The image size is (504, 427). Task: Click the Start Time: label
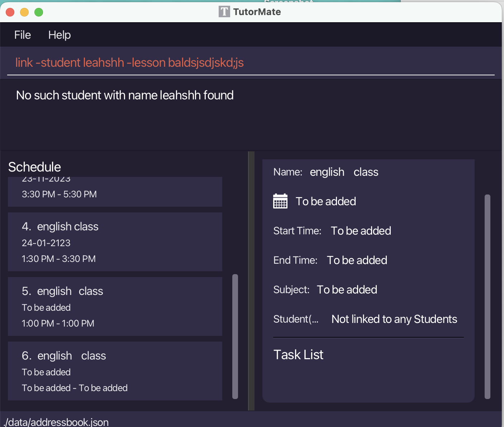tap(297, 231)
